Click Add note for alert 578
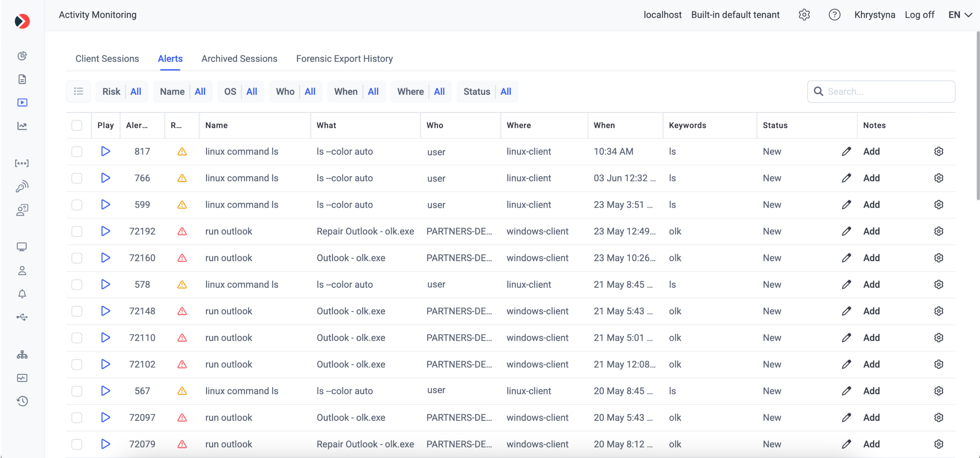Image resolution: width=980 pixels, height=458 pixels. 871,284
